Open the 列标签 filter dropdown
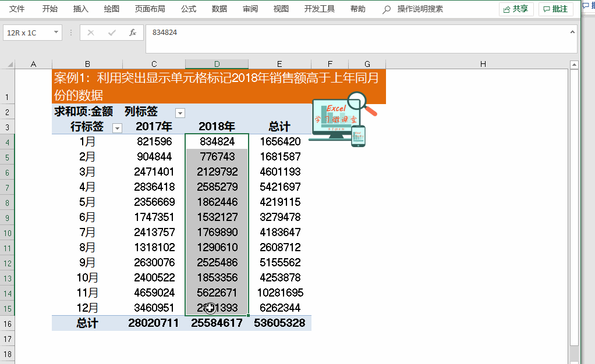The image size is (595, 364). point(180,113)
